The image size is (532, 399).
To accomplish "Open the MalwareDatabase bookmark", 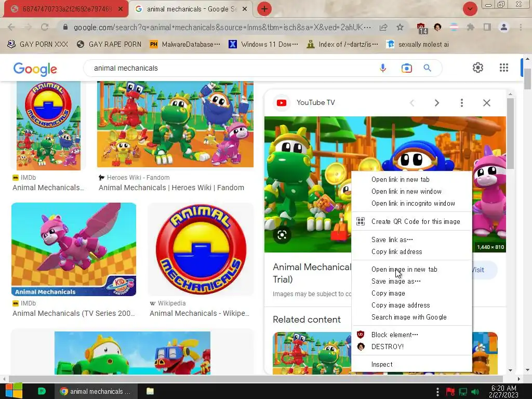I will tap(184, 44).
